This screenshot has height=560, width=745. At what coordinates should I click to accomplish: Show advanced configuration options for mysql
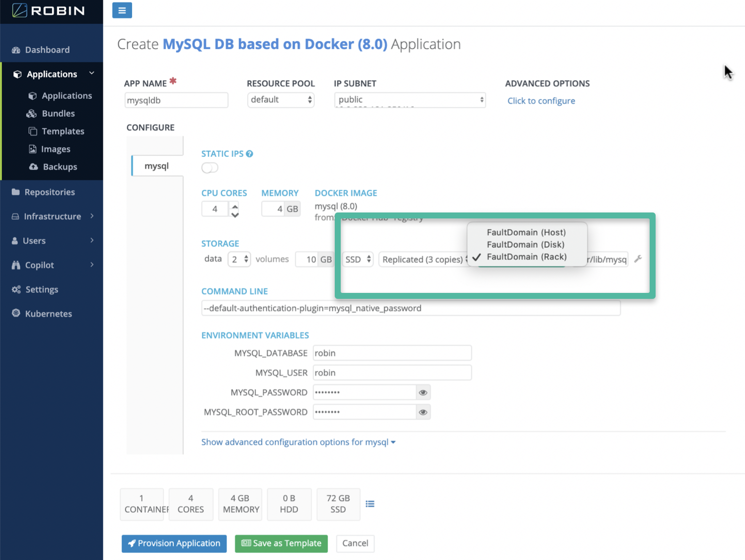[298, 442]
